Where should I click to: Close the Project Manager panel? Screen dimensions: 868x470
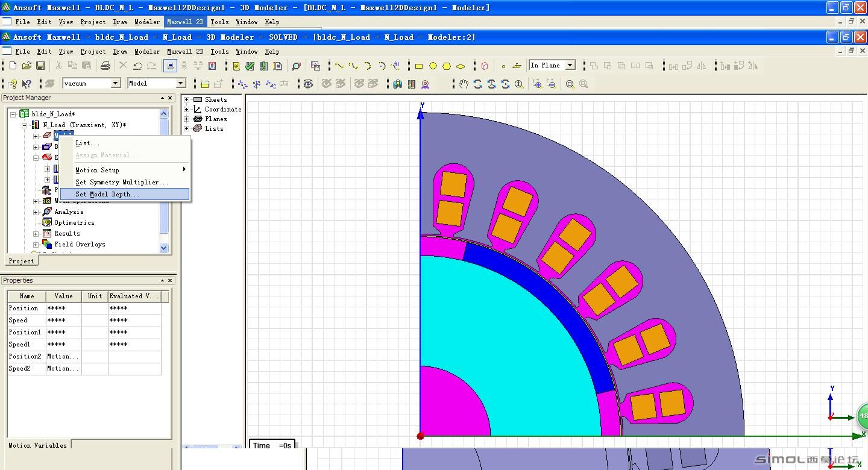point(170,98)
